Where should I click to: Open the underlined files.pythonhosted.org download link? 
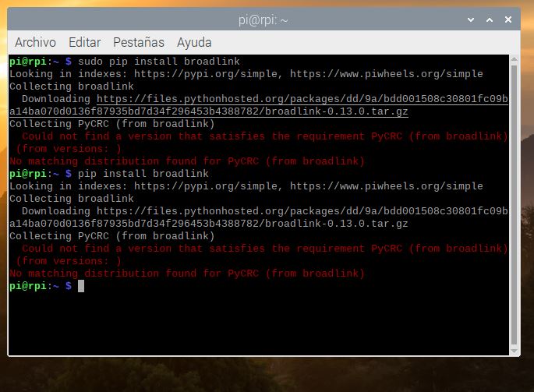click(x=259, y=105)
